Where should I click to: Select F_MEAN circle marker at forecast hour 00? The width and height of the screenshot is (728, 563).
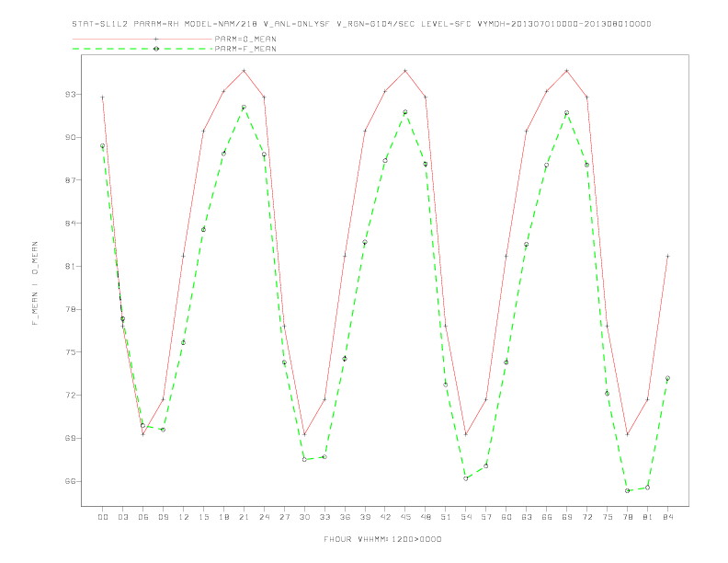coord(103,146)
